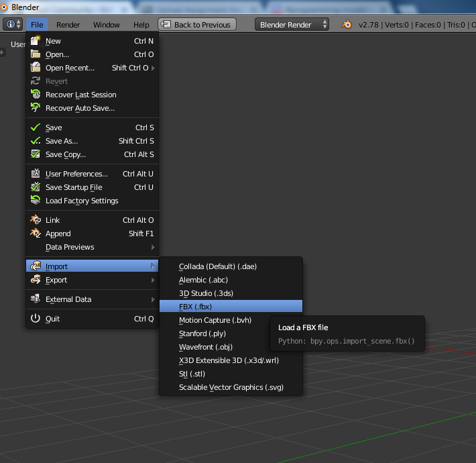476x463 pixels.
Task: Open the Window menu
Action: click(106, 25)
